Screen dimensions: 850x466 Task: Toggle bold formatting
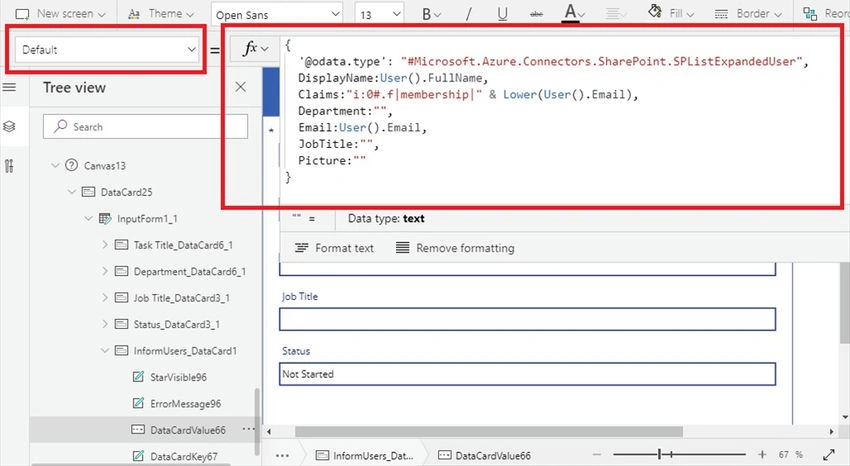(431, 14)
